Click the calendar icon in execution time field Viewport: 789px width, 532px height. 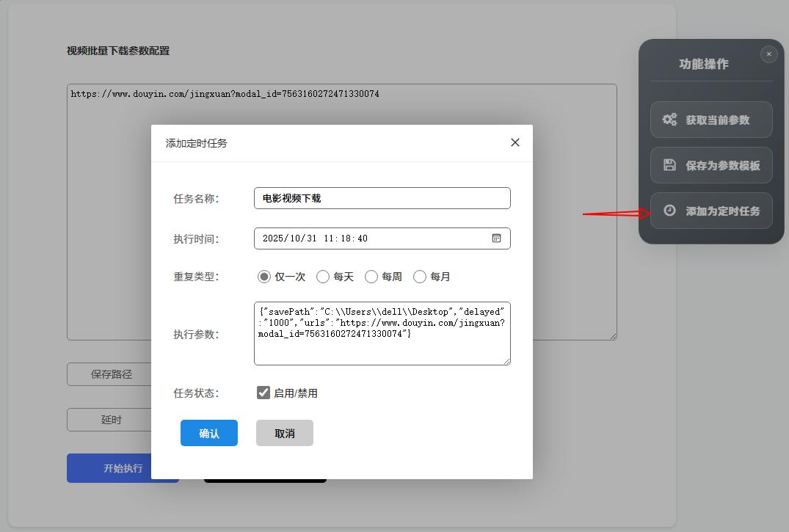pos(496,238)
